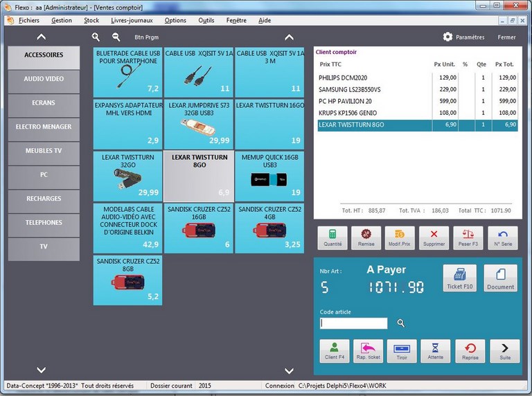
Task: Add Lexar Twistturn 16GO product
Action: (x=269, y=124)
